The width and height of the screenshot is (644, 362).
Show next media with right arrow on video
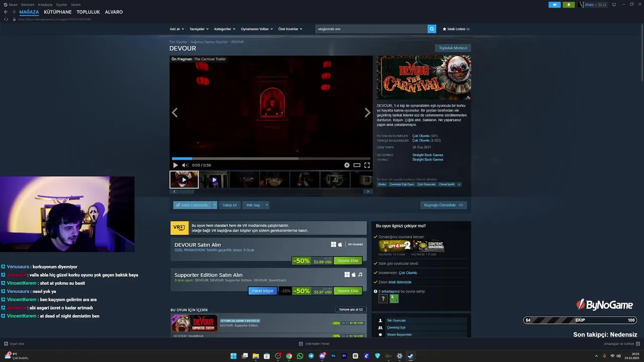[x=367, y=113]
